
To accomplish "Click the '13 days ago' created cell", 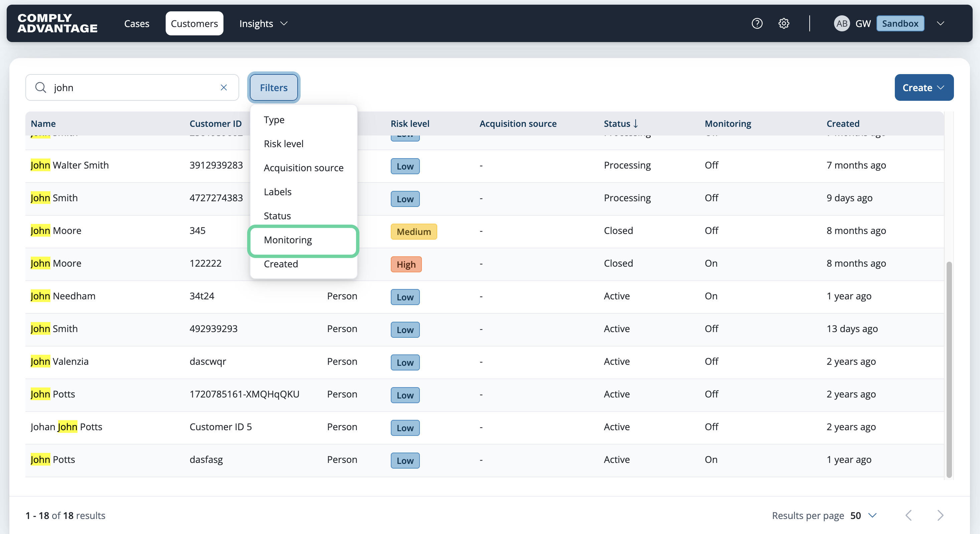I will (x=852, y=329).
